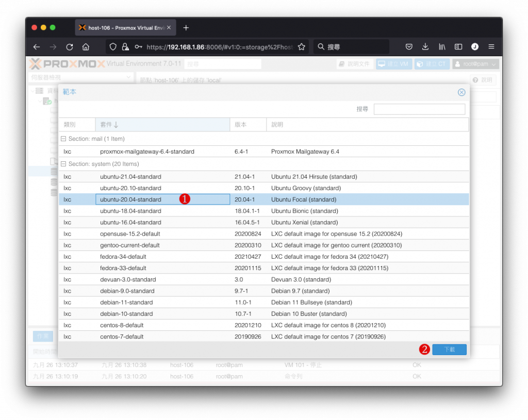This screenshot has width=528, height=420.
Task: Select centos-8-default template
Action: [x=263, y=325]
